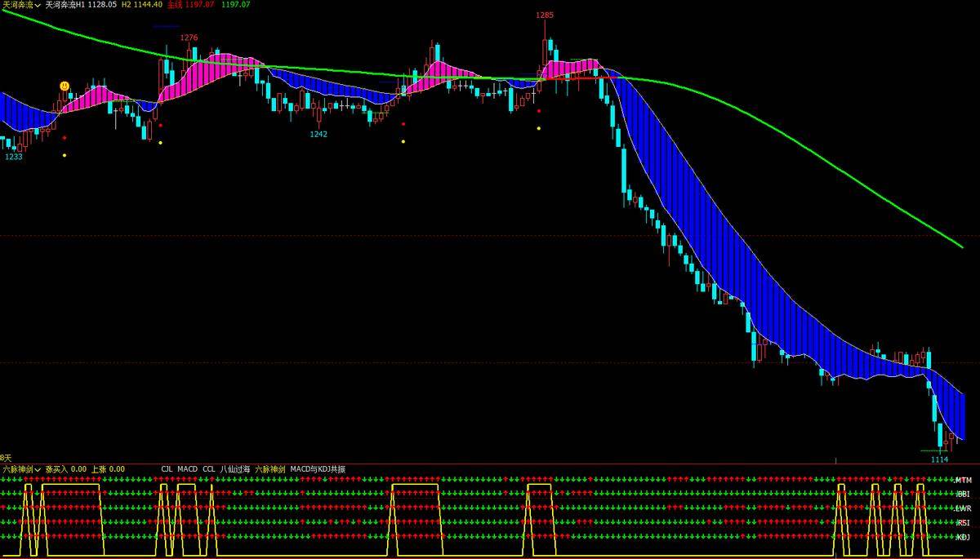Click the yellow smiley face signal marker

click(x=65, y=86)
